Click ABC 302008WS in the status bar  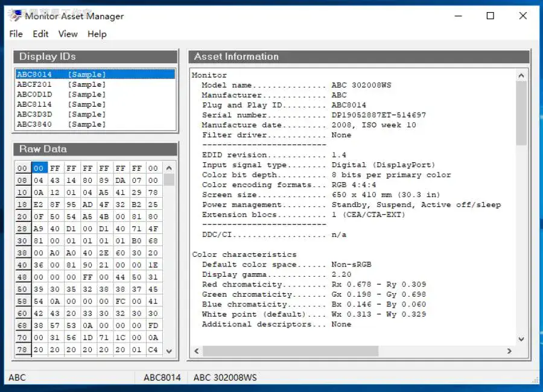click(x=225, y=378)
